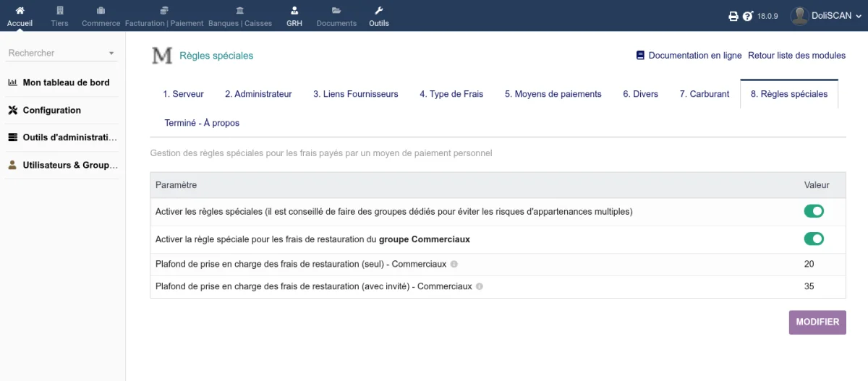868x381 pixels.
Task: Click the Utilisateurs & Groupes person icon
Action: [x=12, y=165]
